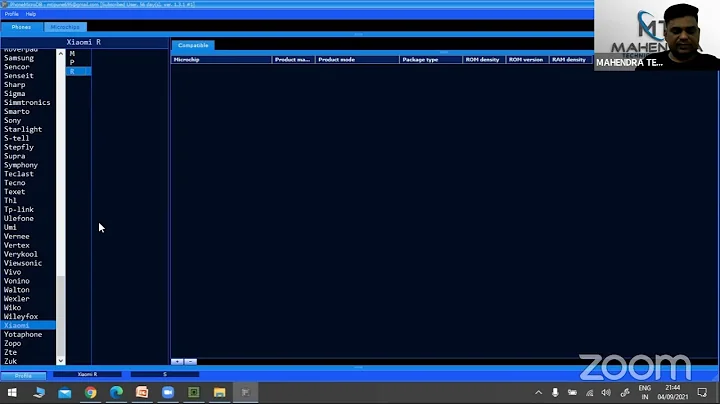The width and height of the screenshot is (720, 404).
Task: Select Walton in the brand list
Action: click(17, 290)
